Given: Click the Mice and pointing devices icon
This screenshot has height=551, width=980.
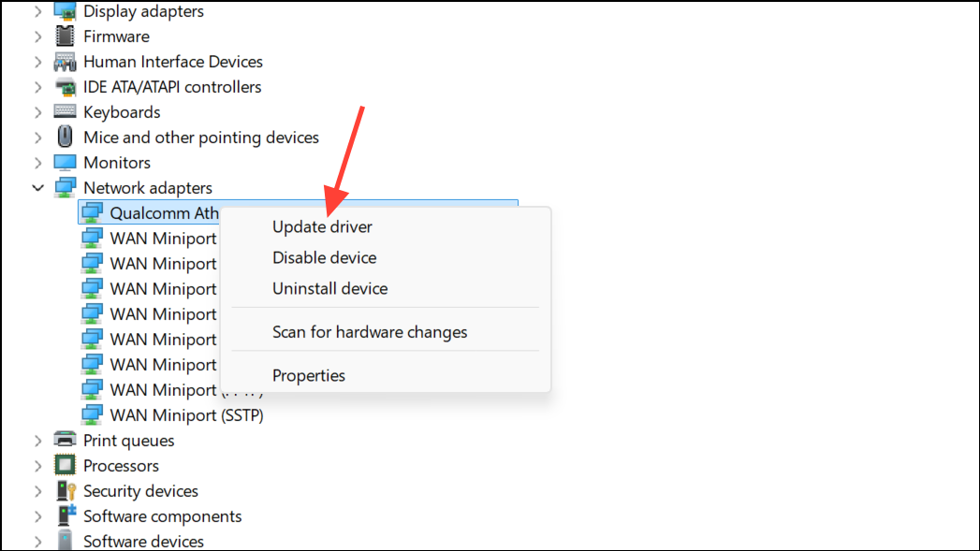Looking at the screenshot, I should [x=65, y=137].
